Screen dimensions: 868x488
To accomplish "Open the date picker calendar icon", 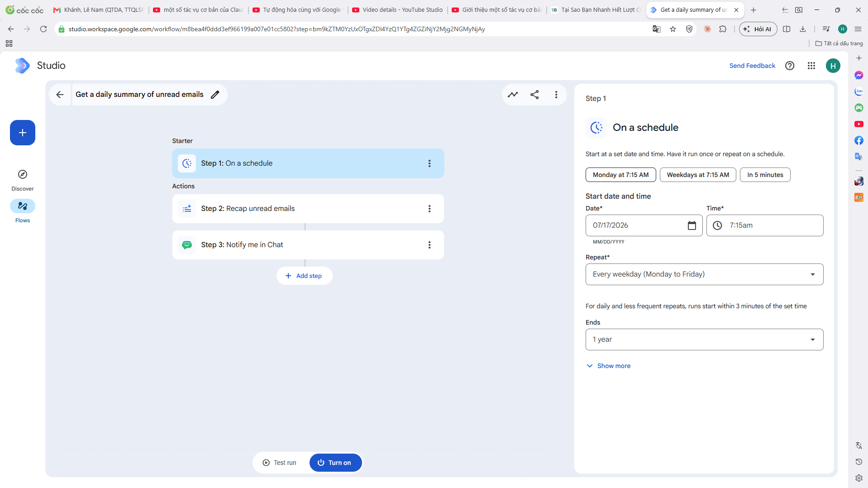I will click(x=692, y=225).
